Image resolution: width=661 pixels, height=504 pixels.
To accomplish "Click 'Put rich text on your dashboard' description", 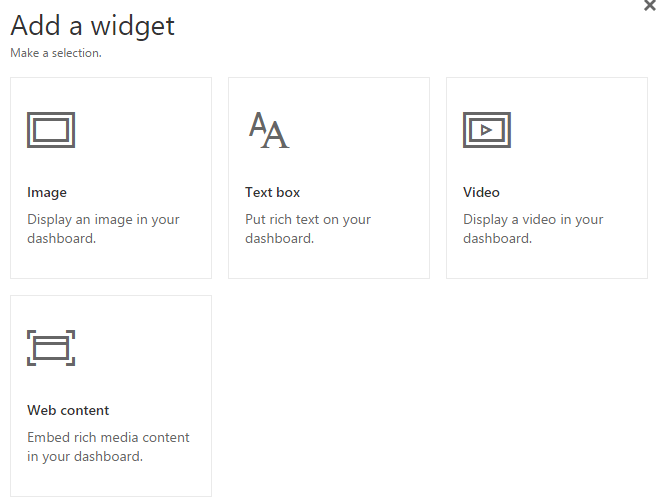I will tap(307, 229).
